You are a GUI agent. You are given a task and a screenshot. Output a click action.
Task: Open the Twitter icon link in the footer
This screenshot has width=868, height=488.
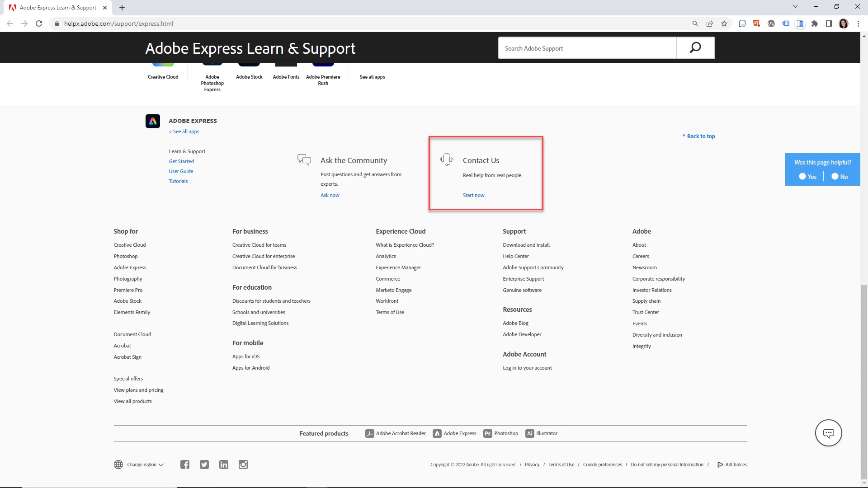tap(204, 465)
